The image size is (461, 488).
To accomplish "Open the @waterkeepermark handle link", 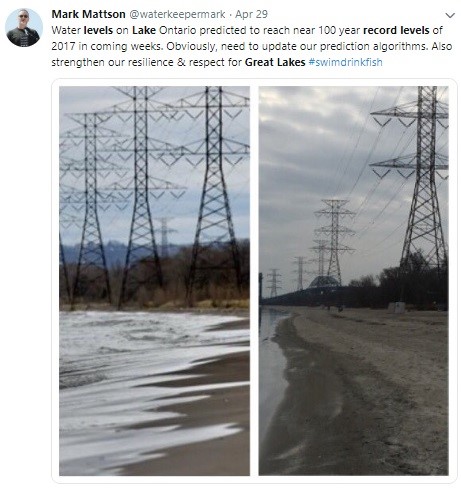I will pyautogui.click(x=177, y=14).
